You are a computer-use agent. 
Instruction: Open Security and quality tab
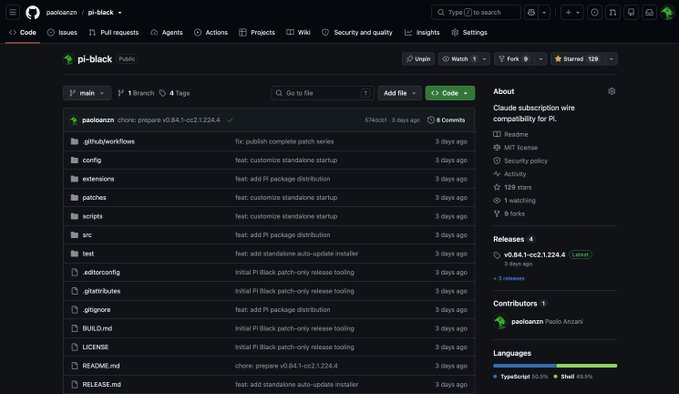(x=357, y=32)
